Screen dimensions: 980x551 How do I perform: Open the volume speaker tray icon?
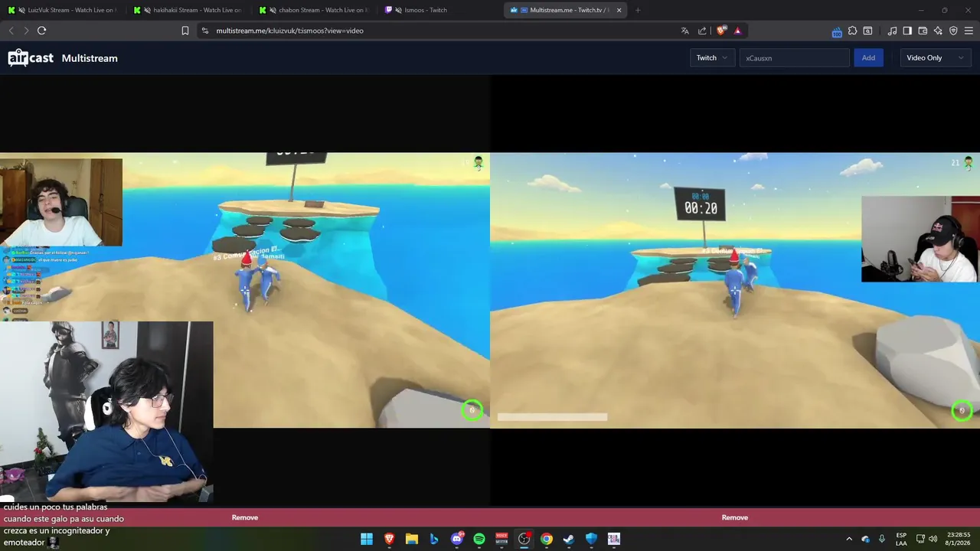933,539
